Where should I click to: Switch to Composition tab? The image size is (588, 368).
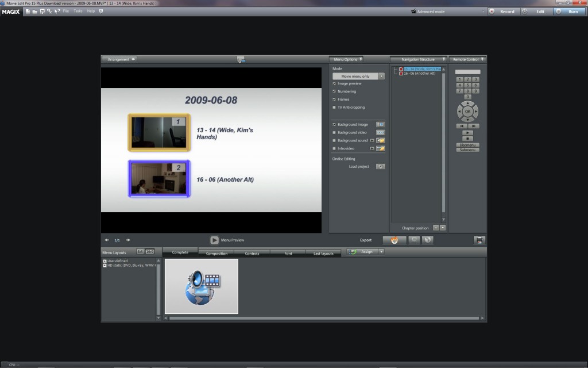216,253
